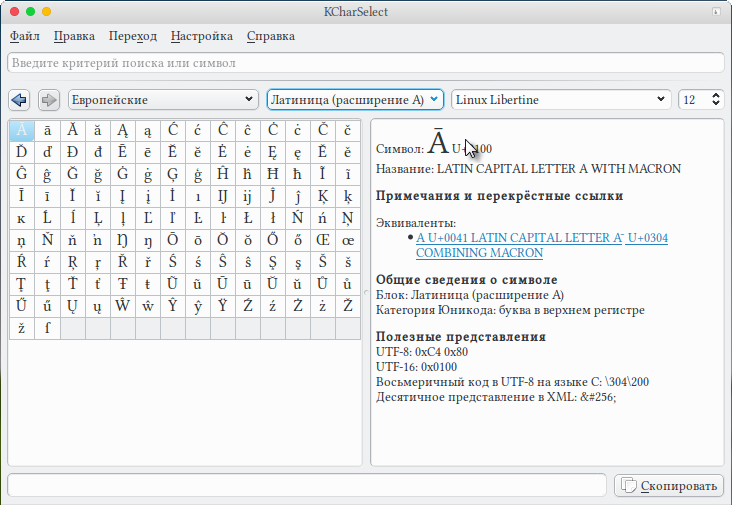Screen dimensions: 732x505
Task: Click the Скопировать button
Action: 669,486
